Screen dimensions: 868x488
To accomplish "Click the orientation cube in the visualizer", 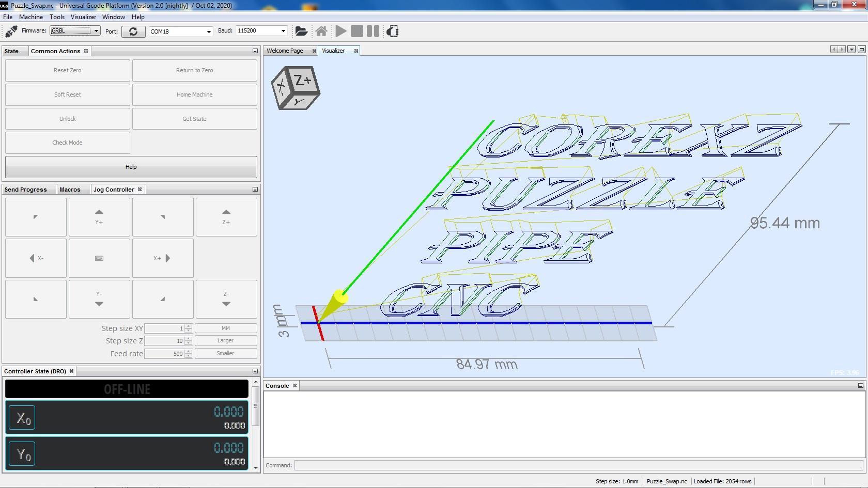I will [296, 87].
